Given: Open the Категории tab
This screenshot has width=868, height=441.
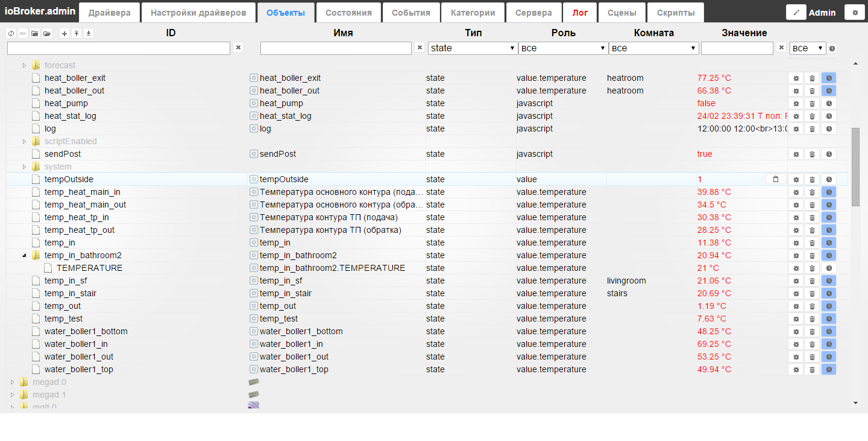Looking at the screenshot, I should (473, 13).
